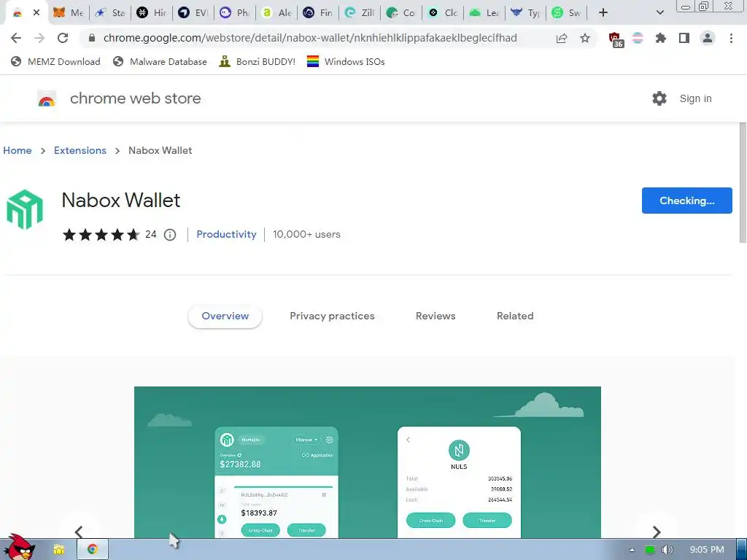Screen dimensions: 747x560
Task: Share this page via share icon
Action: 562,38
